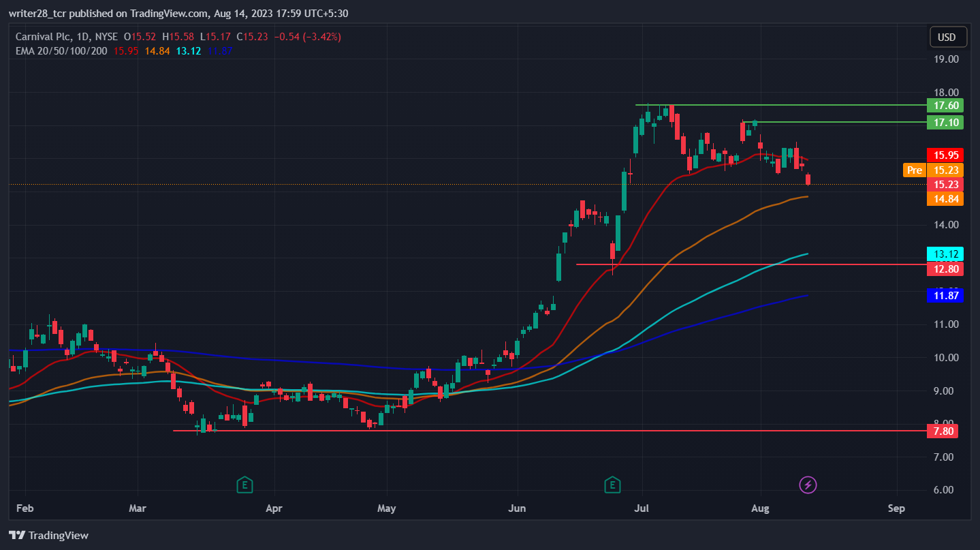Click the writer28_tcr publisher name
The height and width of the screenshot is (550, 980).
37,13
